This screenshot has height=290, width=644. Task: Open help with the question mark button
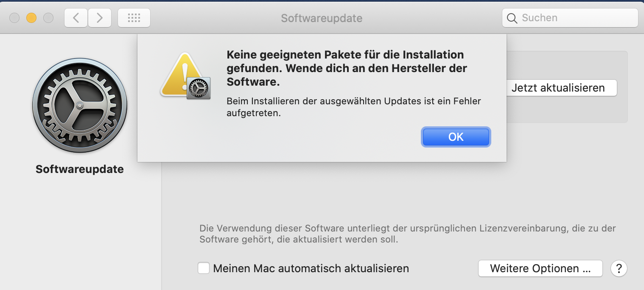pyautogui.click(x=619, y=268)
